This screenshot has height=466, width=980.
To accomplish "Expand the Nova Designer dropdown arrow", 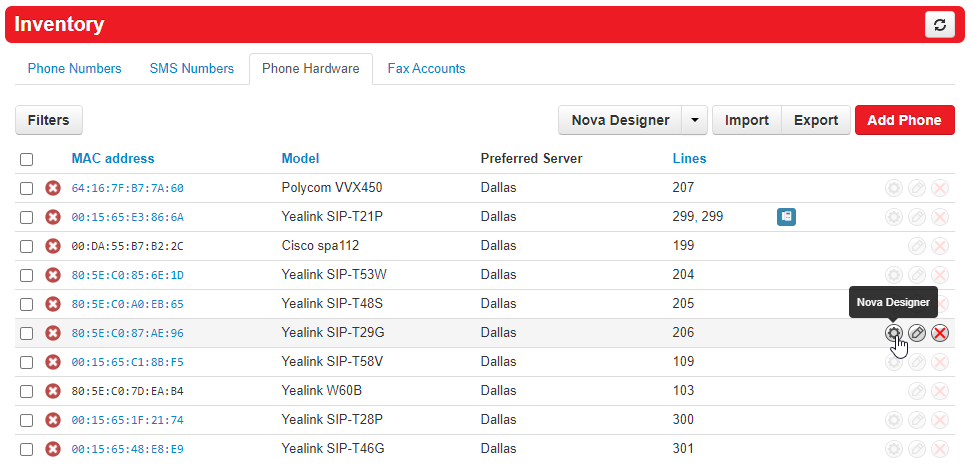I will point(694,120).
